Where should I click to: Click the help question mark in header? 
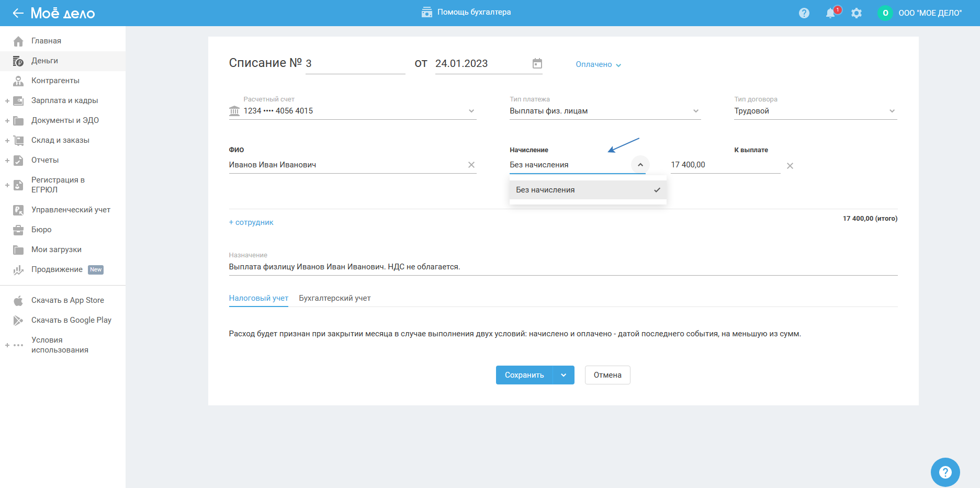pos(804,13)
